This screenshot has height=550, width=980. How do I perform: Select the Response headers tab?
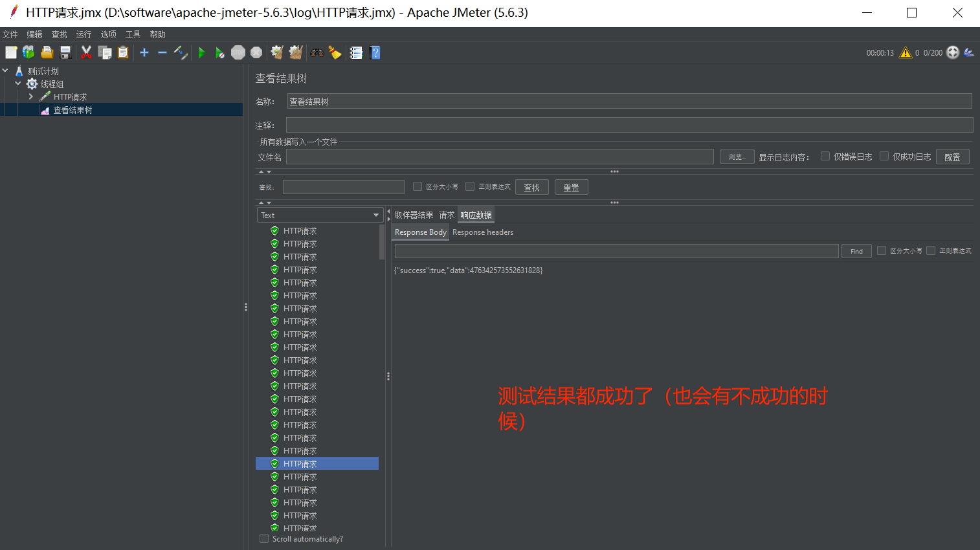pos(483,232)
